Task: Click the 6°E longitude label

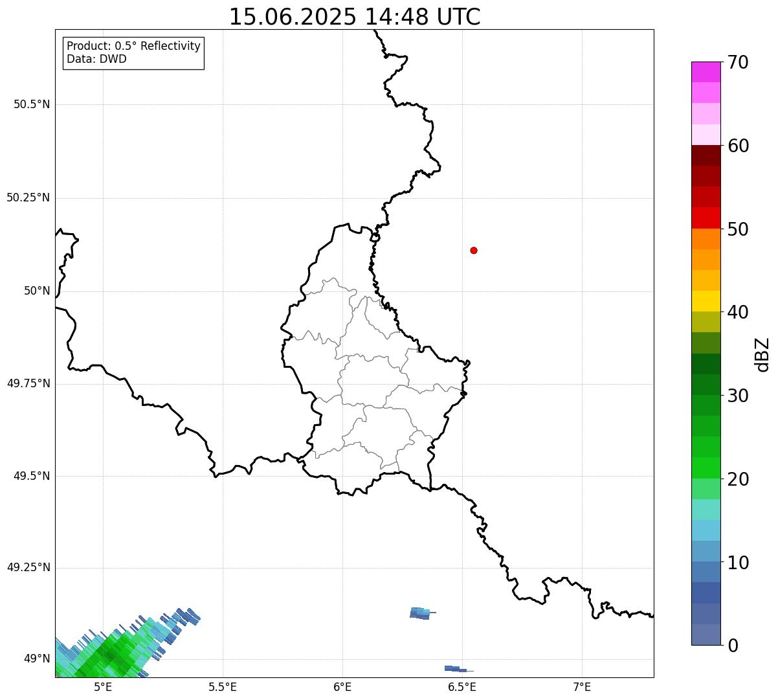Action: click(x=342, y=686)
